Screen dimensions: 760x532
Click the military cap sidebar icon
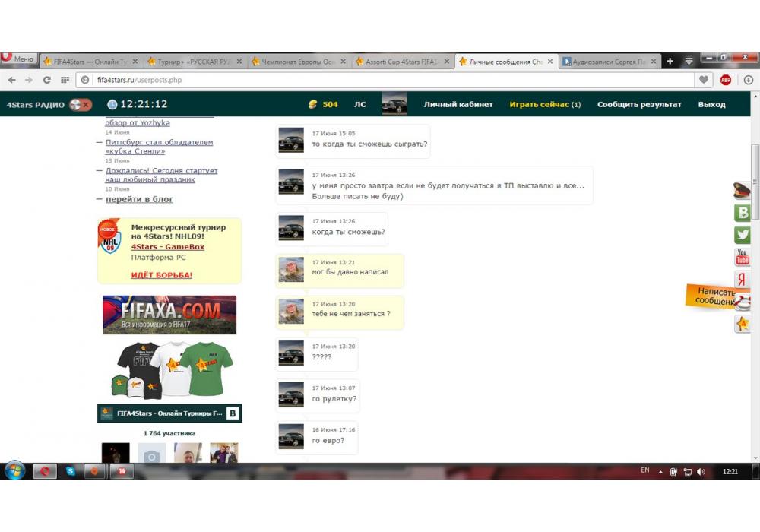pos(743,191)
